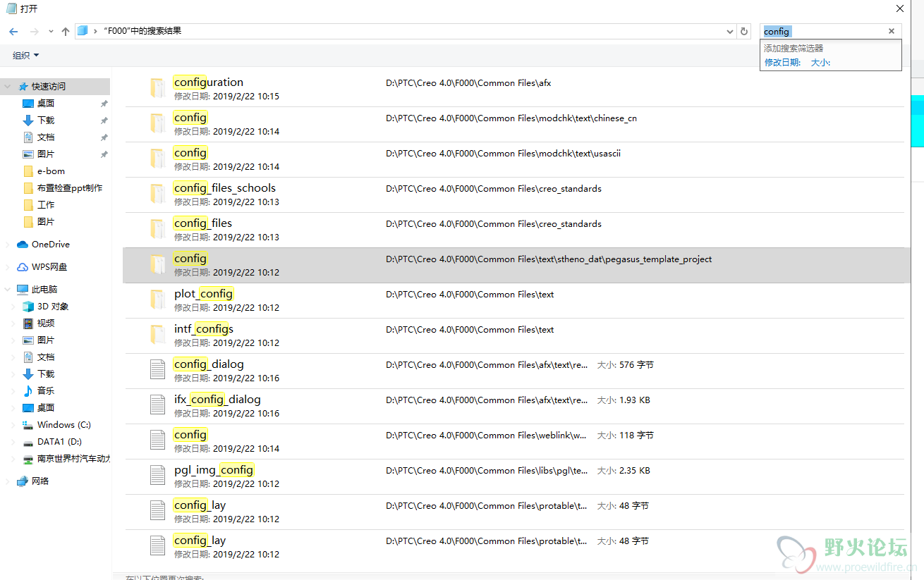Select plot_config folder
The width and height of the screenshot is (924, 580).
pos(513,300)
